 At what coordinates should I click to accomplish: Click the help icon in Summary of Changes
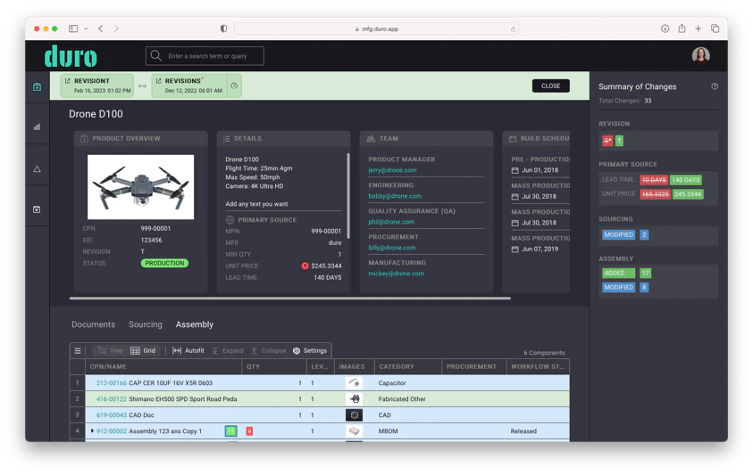[715, 86]
